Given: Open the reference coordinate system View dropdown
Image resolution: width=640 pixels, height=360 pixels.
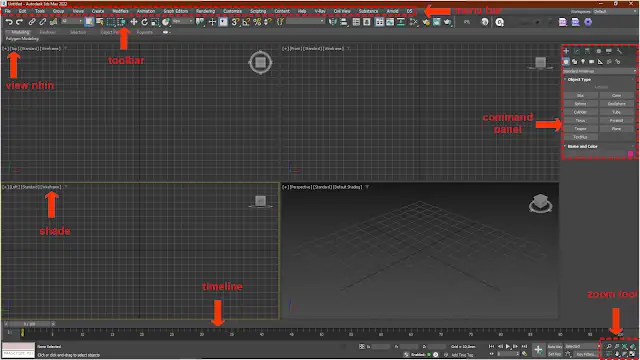Looking at the screenshot, I should click(182, 21).
